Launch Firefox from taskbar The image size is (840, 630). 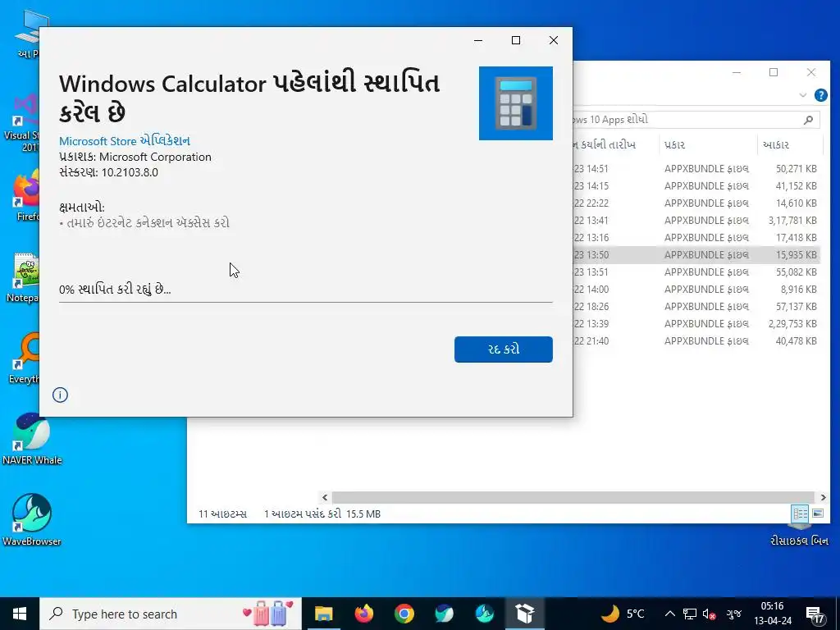(363, 614)
